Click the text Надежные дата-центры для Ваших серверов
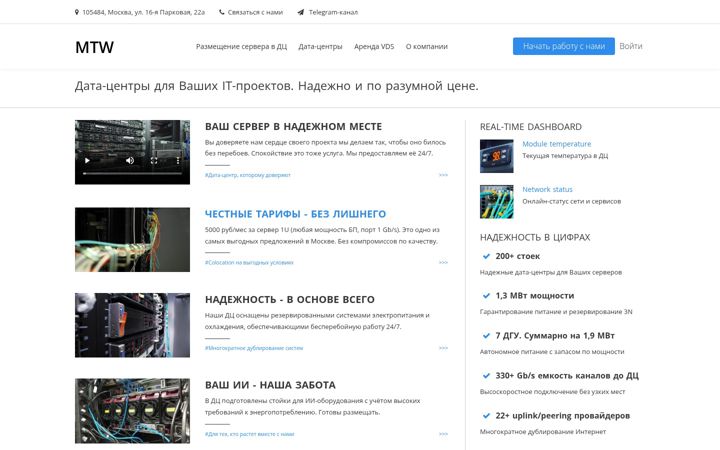This screenshot has width=720, height=450. [x=551, y=272]
